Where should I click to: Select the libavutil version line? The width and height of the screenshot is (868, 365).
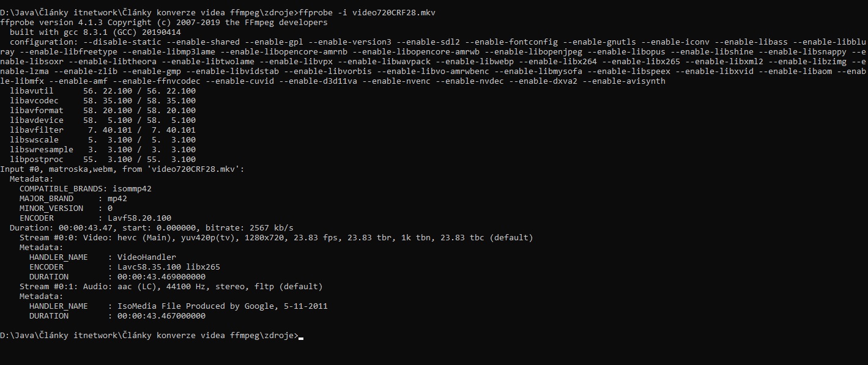click(x=103, y=90)
